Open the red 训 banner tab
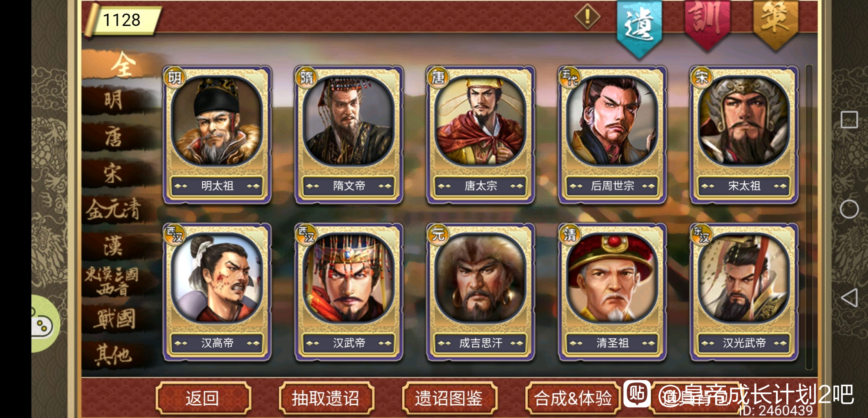 coord(707,24)
